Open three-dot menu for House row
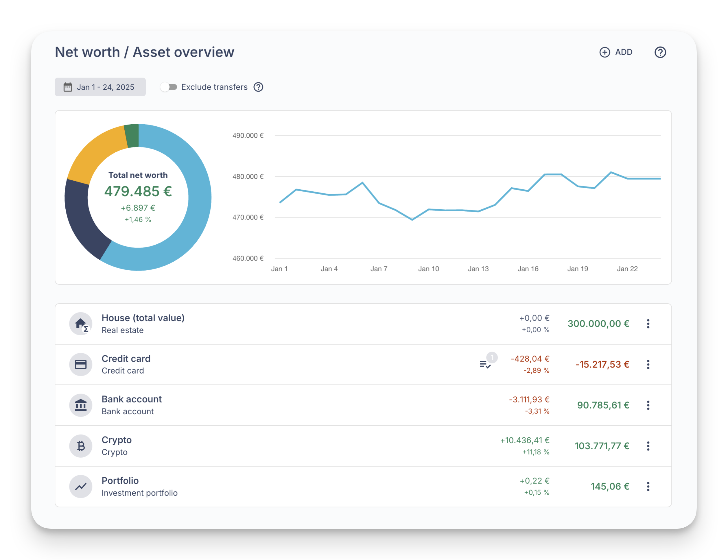 coord(648,324)
